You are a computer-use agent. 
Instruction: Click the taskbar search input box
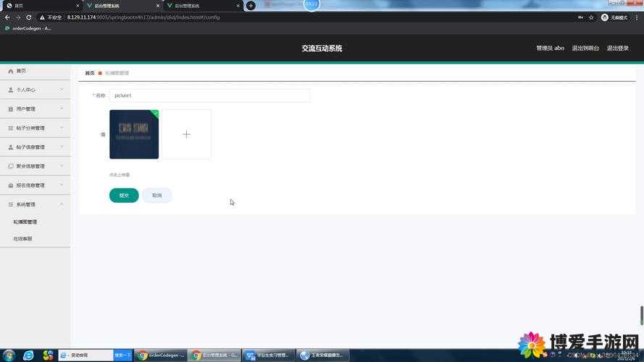click(x=86, y=355)
